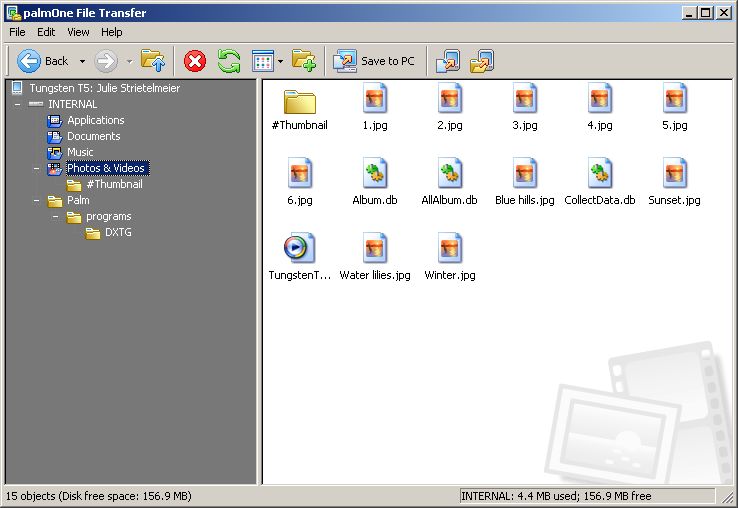Collapse the INTERNAL tree node
738x508 pixels.
[x=17, y=104]
